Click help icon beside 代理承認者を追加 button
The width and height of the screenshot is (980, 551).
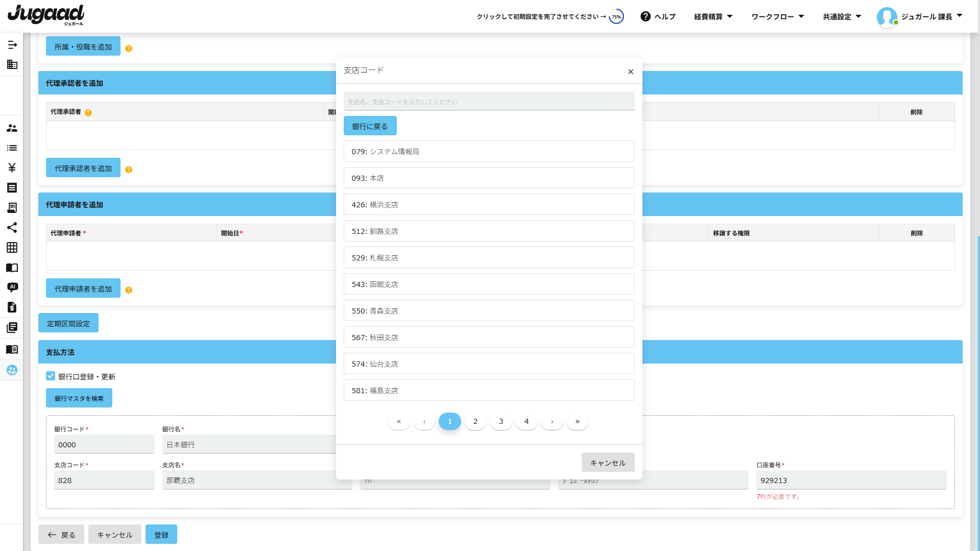129,170
